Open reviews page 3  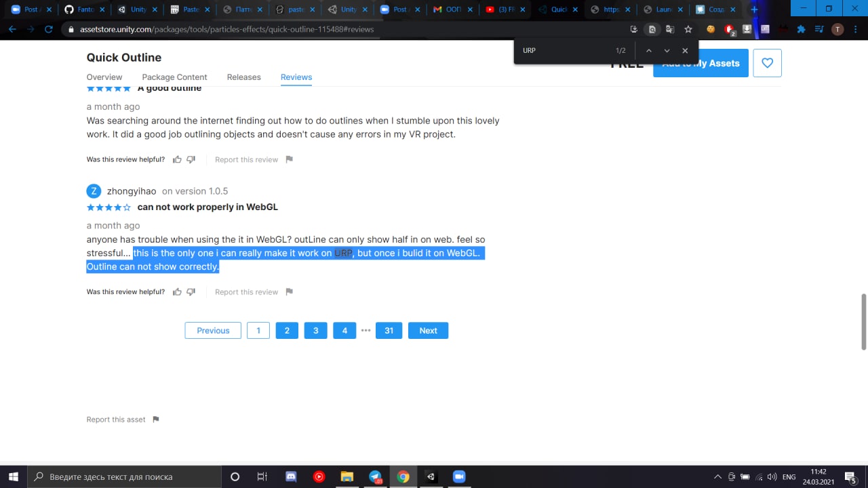pos(316,331)
